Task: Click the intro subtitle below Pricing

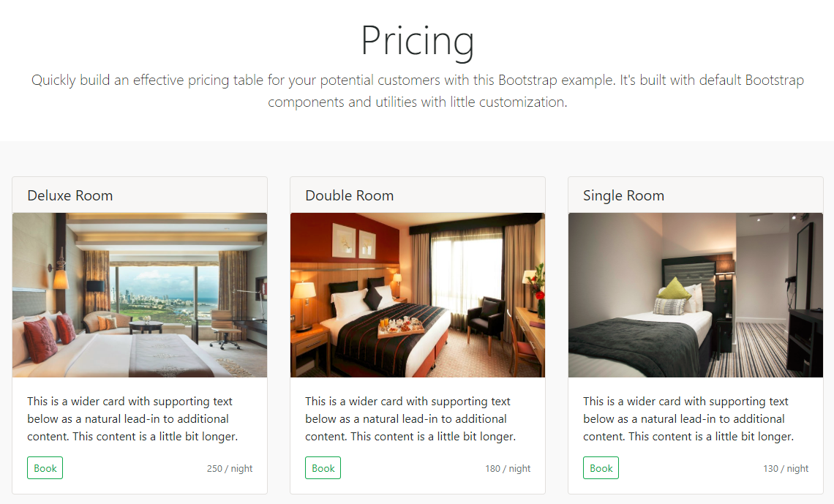Action: coord(417,91)
